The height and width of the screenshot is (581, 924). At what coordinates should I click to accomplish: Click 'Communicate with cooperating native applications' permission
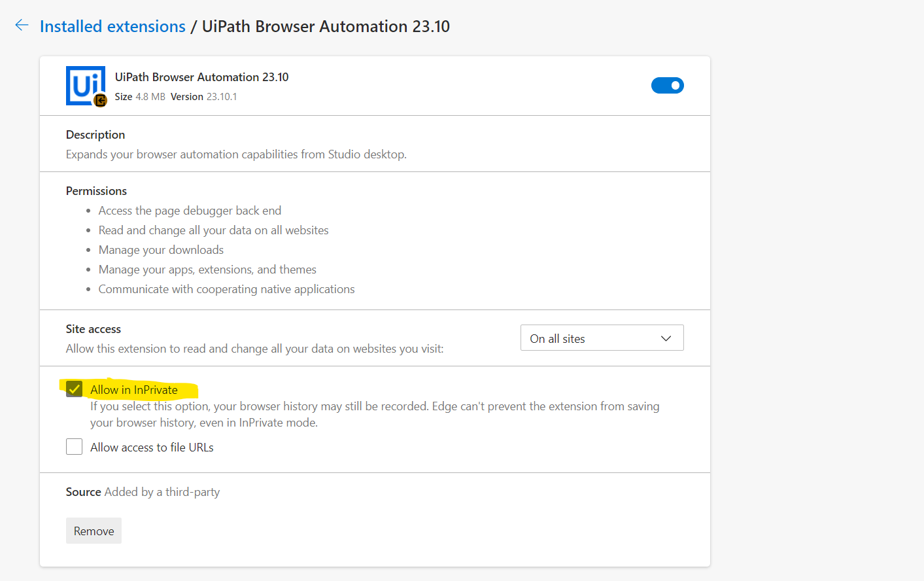click(226, 289)
